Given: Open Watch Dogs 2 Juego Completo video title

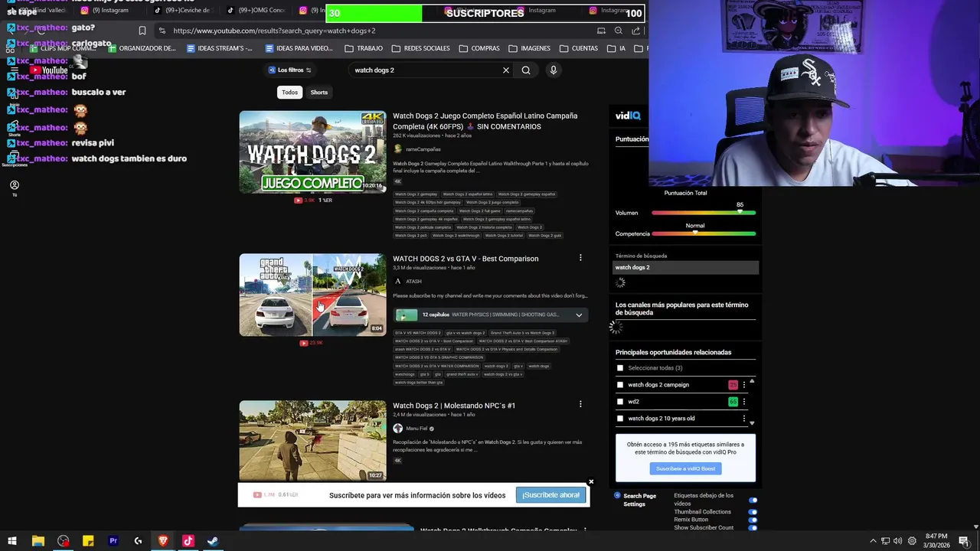Looking at the screenshot, I should tap(485, 121).
